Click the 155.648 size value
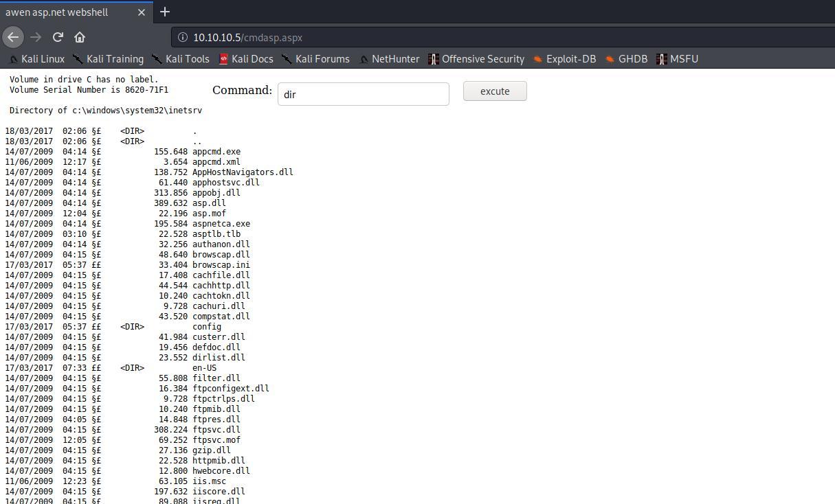Viewport: 835px width, 504px height. [x=170, y=152]
